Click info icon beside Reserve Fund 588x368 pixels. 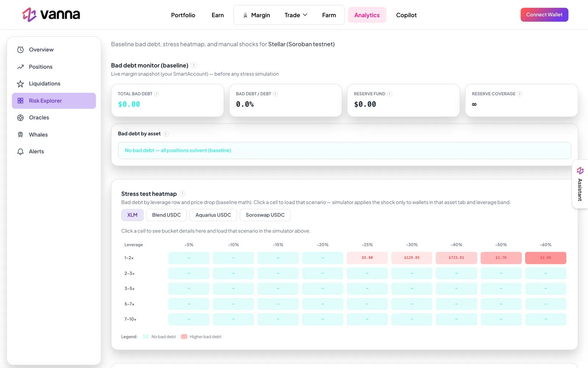pos(390,94)
